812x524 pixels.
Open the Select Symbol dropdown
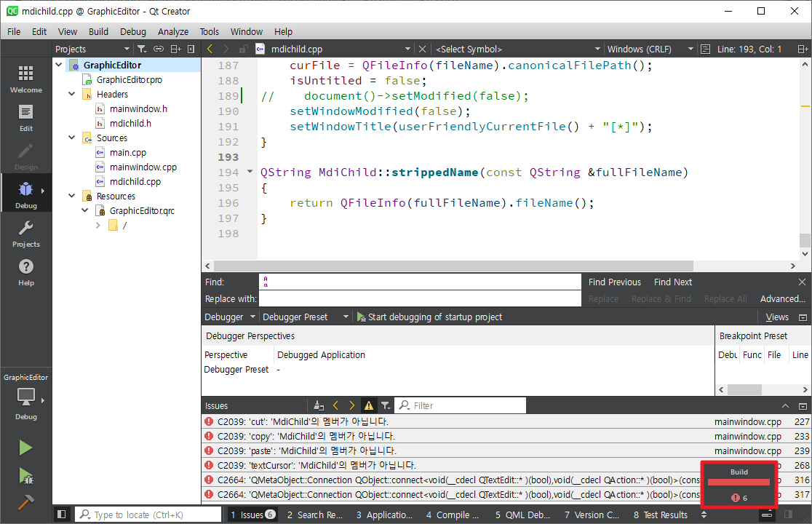coord(518,49)
